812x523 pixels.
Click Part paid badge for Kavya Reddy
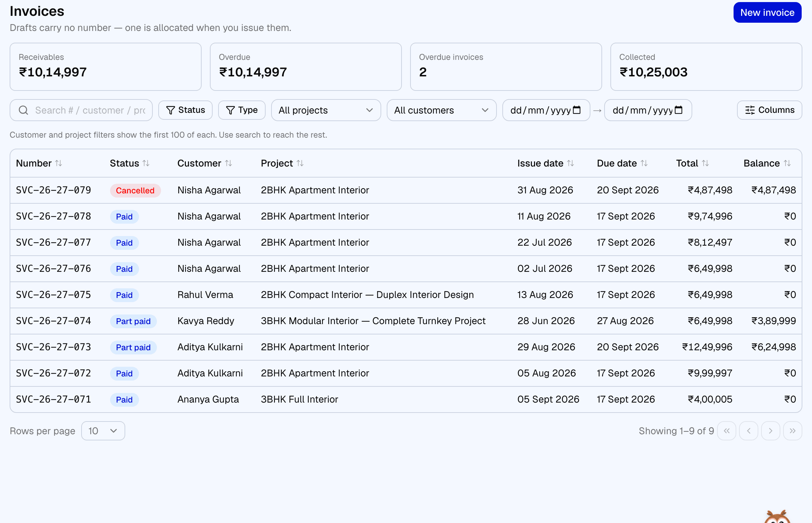point(133,321)
